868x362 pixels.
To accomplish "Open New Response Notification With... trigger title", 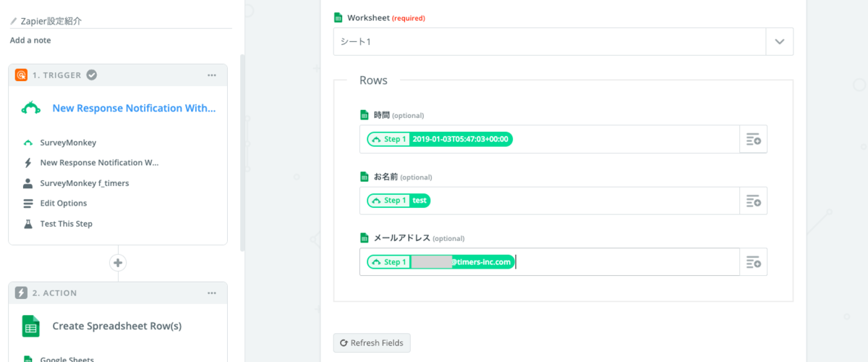I will [134, 108].
